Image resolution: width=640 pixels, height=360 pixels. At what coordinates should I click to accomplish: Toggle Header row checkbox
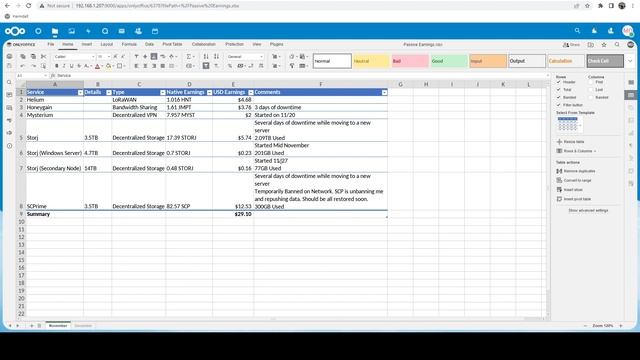click(559, 82)
